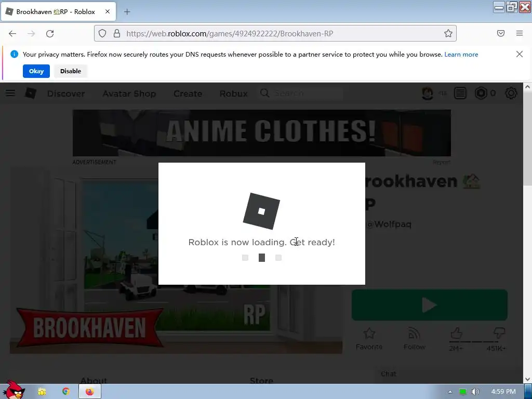Click the Brookhaven game thumbnail image
Viewport: 532px width, 399px height.
tap(176, 261)
